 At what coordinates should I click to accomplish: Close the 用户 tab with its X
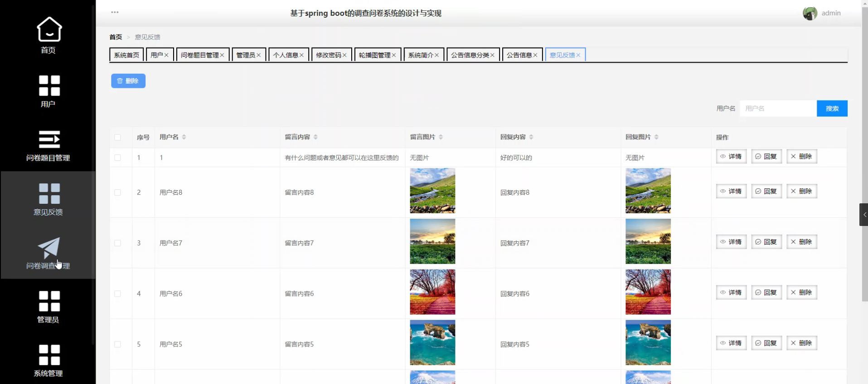point(166,55)
